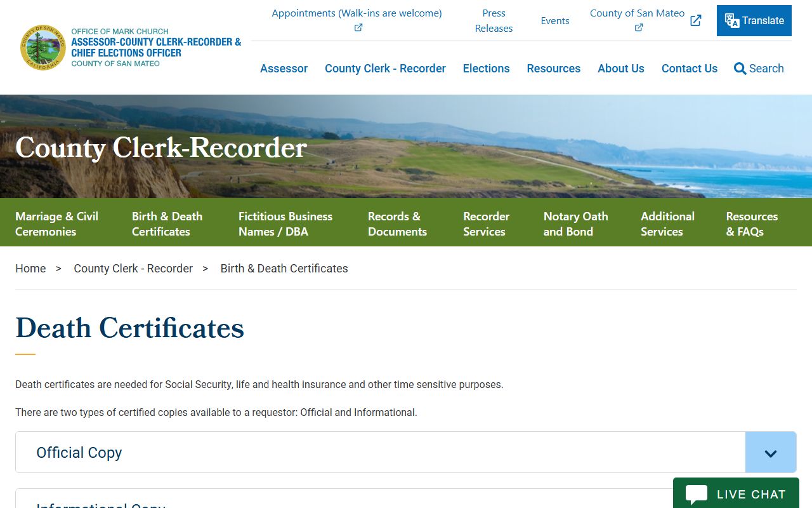This screenshot has width=812, height=508.
Task: Select Recorder Services tab
Action: click(486, 224)
